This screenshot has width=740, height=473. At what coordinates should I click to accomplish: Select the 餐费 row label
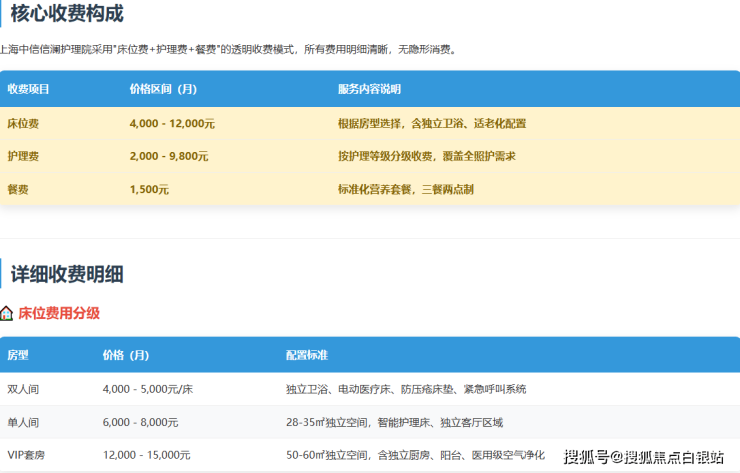pos(18,189)
